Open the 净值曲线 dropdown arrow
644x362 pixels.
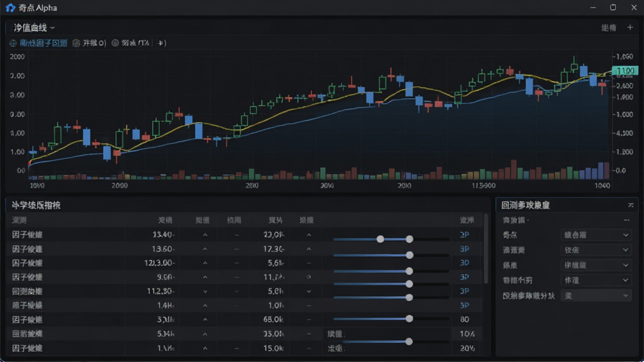tap(53, 28)
